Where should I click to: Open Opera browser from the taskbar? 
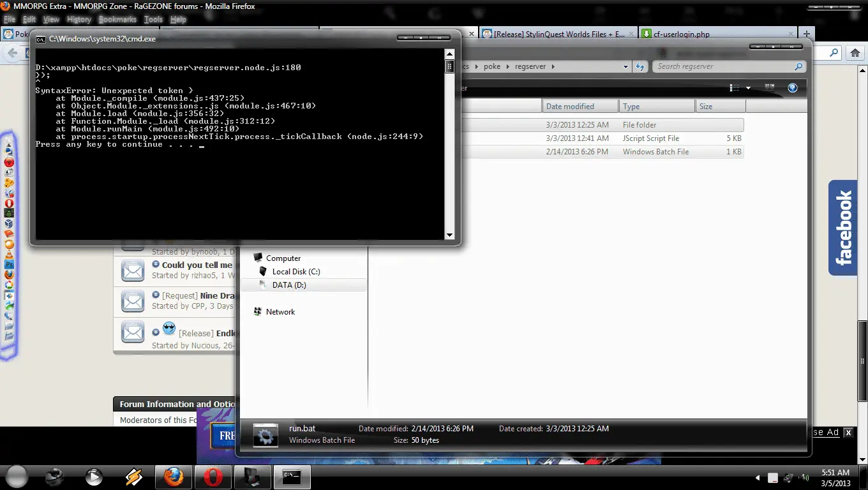[x=213, y=477]
